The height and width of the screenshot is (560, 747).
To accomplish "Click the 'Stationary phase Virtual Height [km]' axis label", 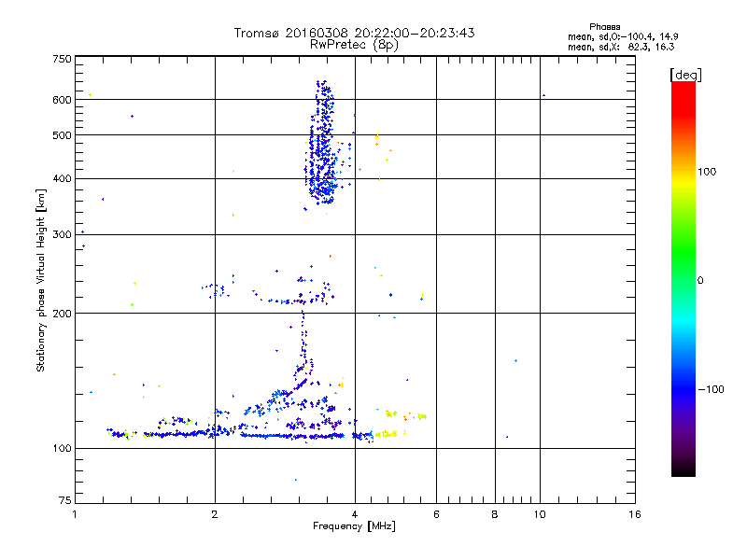I will tap(41, 281).
